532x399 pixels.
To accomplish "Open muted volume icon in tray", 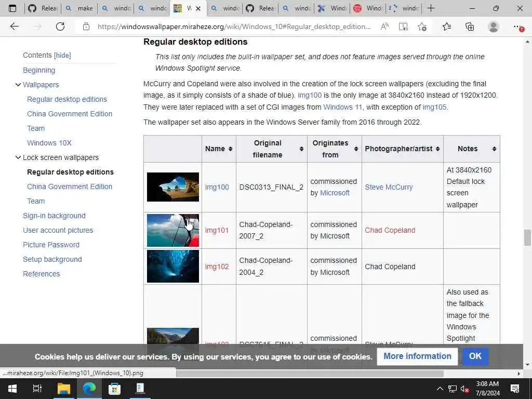I will pos(464,389).
